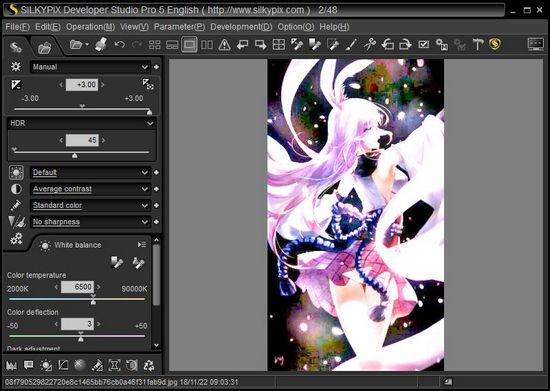Open the lens aberration controller bottom icon

114,365
